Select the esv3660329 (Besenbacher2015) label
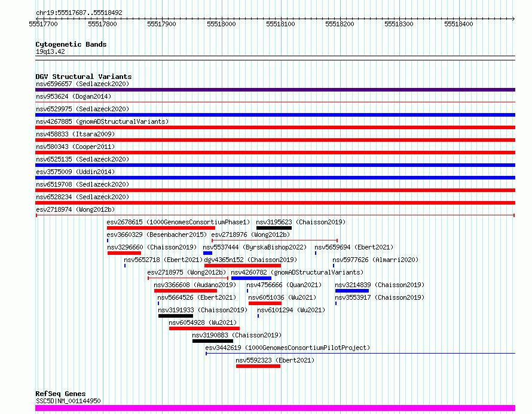 click(157, 235)
